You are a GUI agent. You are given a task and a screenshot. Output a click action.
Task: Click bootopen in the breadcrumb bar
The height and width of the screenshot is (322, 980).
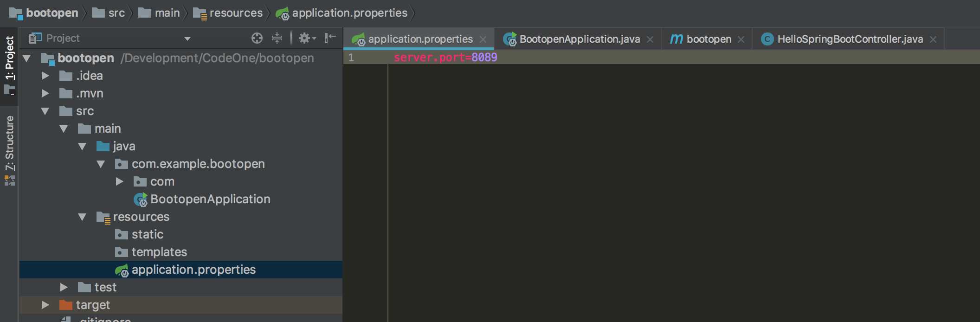(52, 13)
